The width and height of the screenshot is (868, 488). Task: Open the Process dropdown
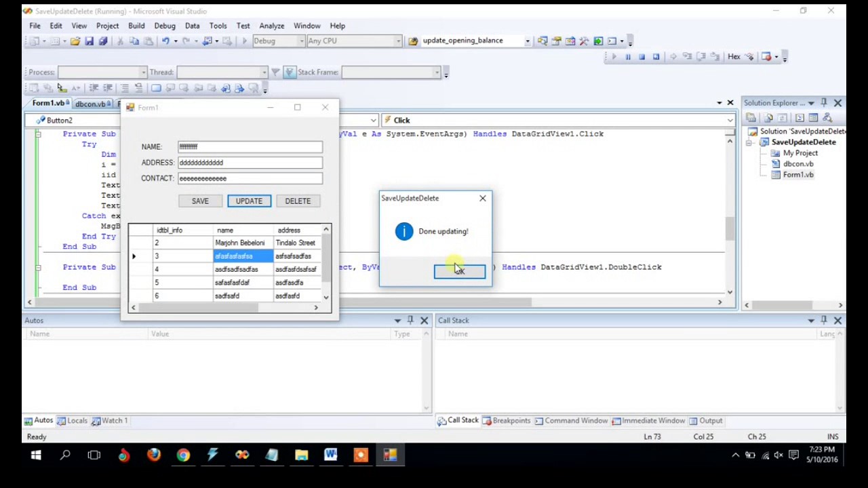coord(142,72)
